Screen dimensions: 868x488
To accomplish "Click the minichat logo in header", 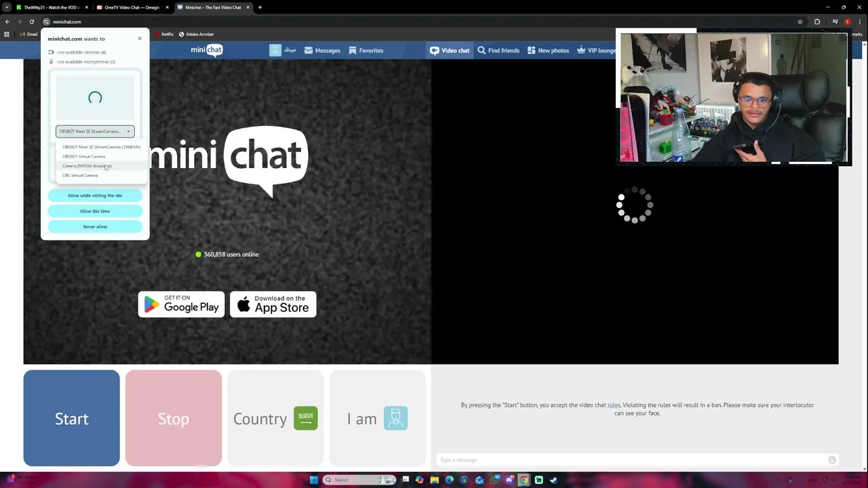I will tap(206, 50).
